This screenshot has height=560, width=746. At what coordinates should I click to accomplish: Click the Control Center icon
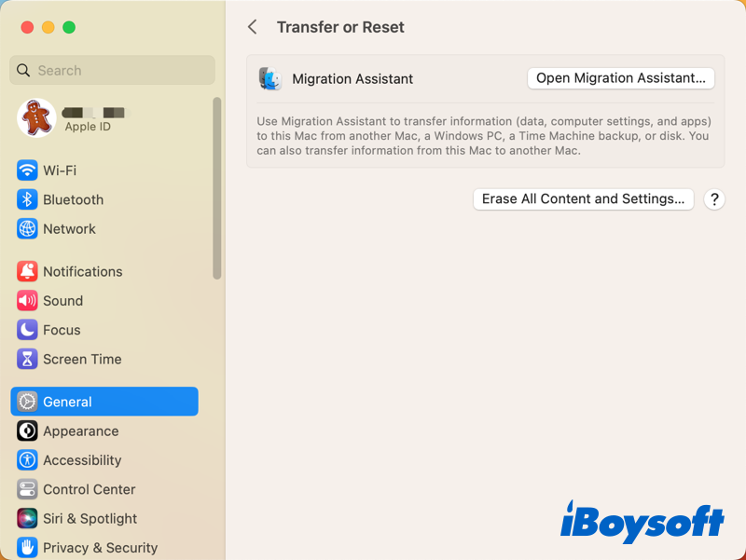click(x=27, y=489)
